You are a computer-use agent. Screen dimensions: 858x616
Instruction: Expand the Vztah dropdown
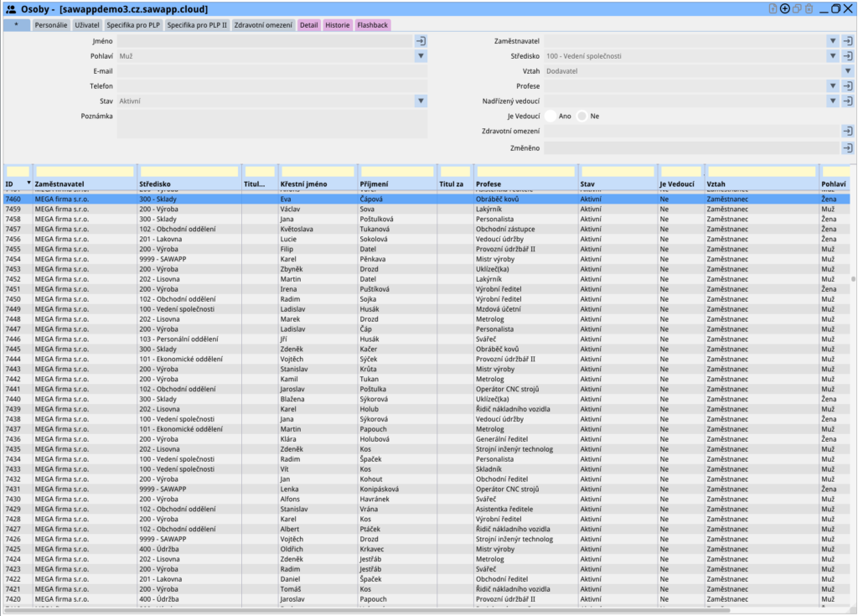(847, 71)
